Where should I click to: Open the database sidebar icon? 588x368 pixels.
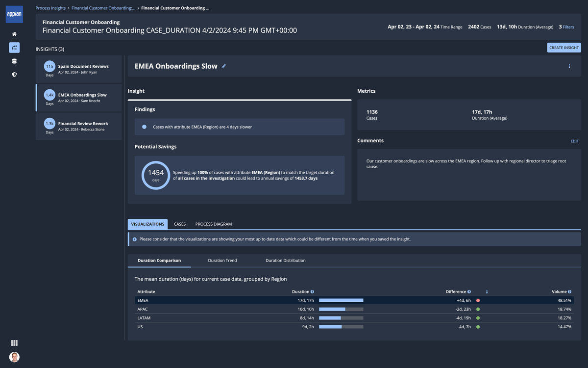[14, 61]
